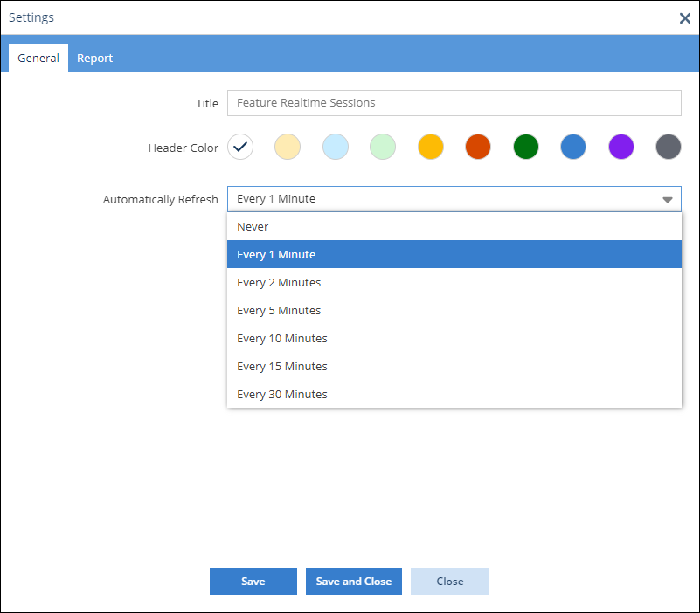Image resolution: width=700 pixels, height=613 pixels.
Task: Pick the dark gray header color
Action: click(x=669, y=147)
